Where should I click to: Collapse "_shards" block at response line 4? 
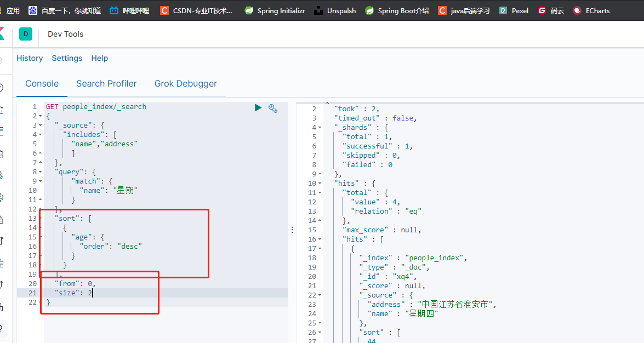(320, 127)
